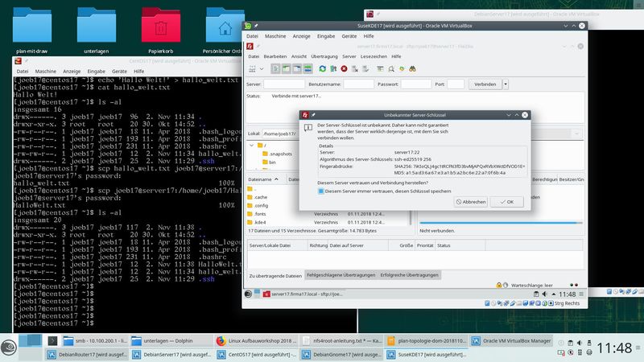Switch to 'Erfolgreiche Übertragungen' tab
The height and width of the screenshot is (362, 644).
click(410, 275)
